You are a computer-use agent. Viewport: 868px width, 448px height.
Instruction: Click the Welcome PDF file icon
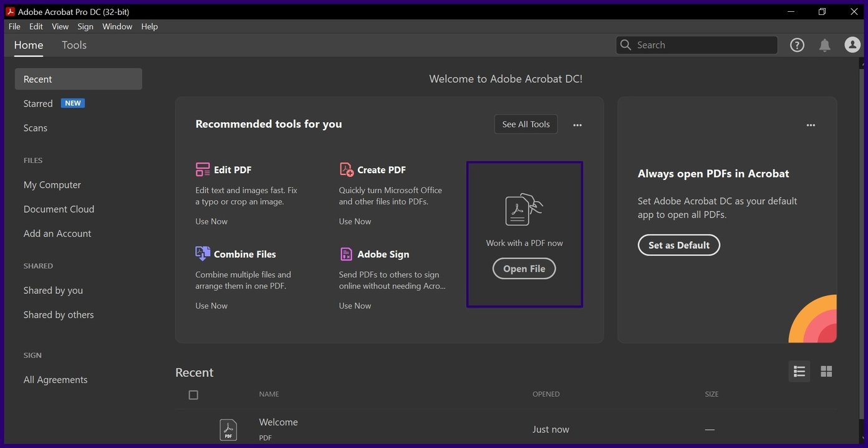(228, 429)
